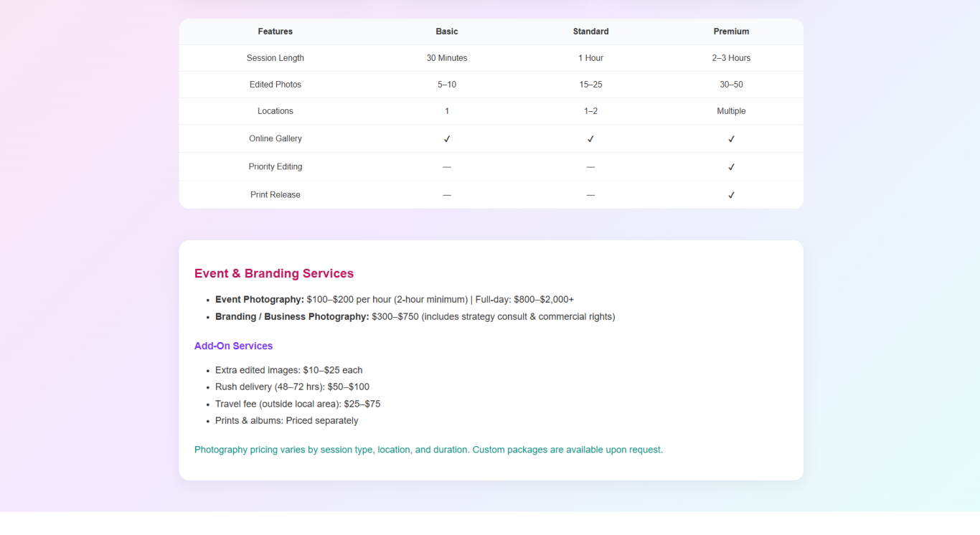This screenshot has height=535, width=980.
Task: Select the Standard column header
Action: pyautogui.click(x=590, y=32)
